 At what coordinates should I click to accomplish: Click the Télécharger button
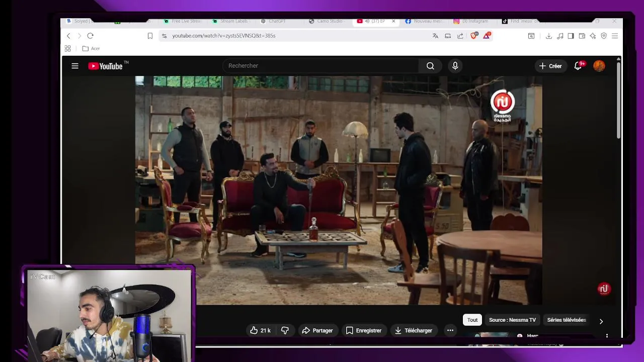pos(414,330)
